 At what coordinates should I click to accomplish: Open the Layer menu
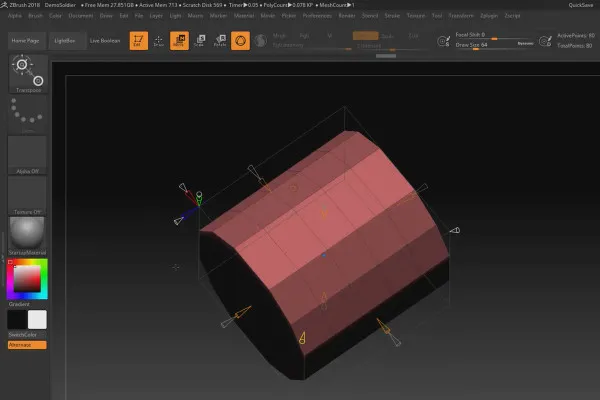point(156,16)
